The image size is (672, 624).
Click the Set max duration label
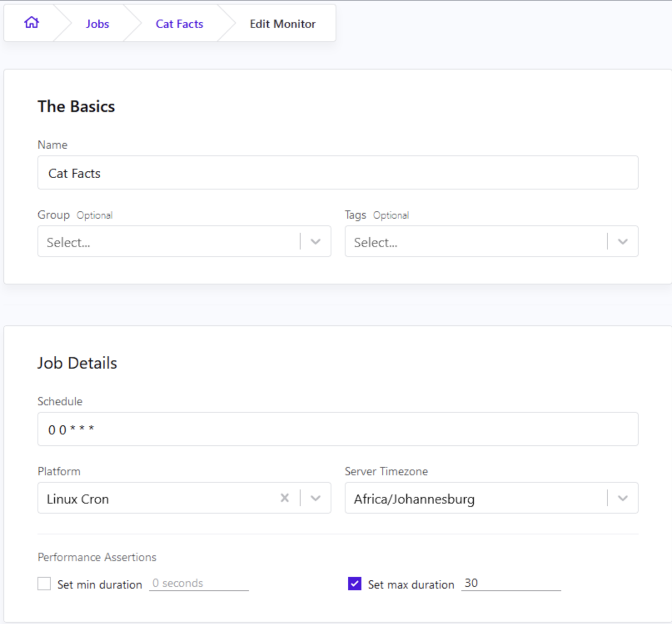(x=411, y=585)
